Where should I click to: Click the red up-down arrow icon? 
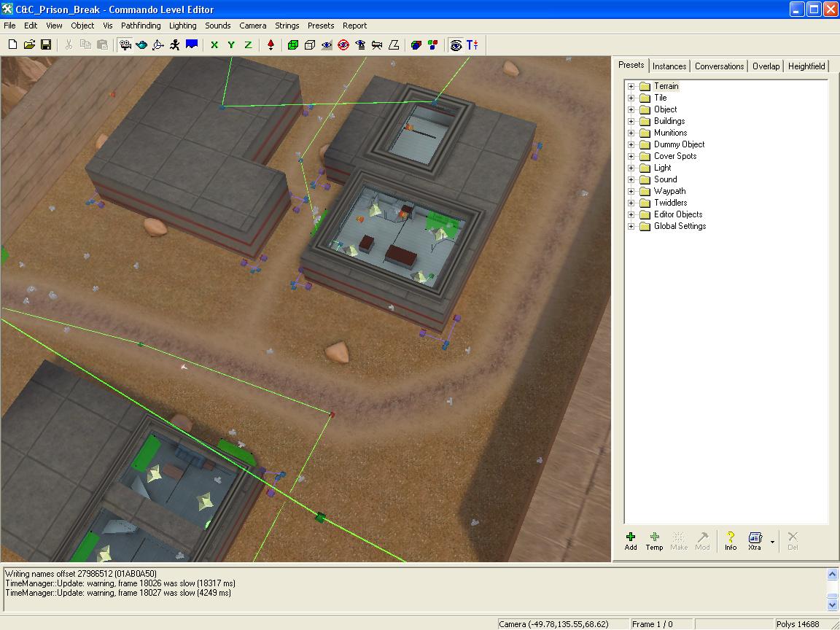click(271, 44)
